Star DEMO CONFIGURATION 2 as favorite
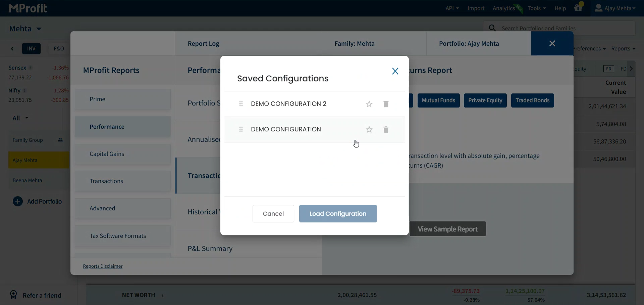This screenshot has height=305, width=644. pos(369,104)
